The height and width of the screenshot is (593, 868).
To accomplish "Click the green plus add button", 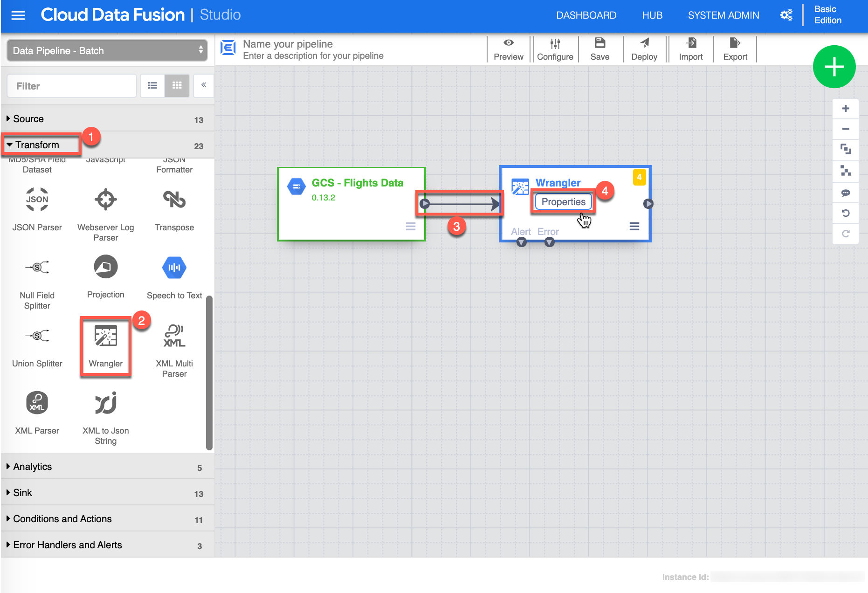I will [x=834, y=67].
